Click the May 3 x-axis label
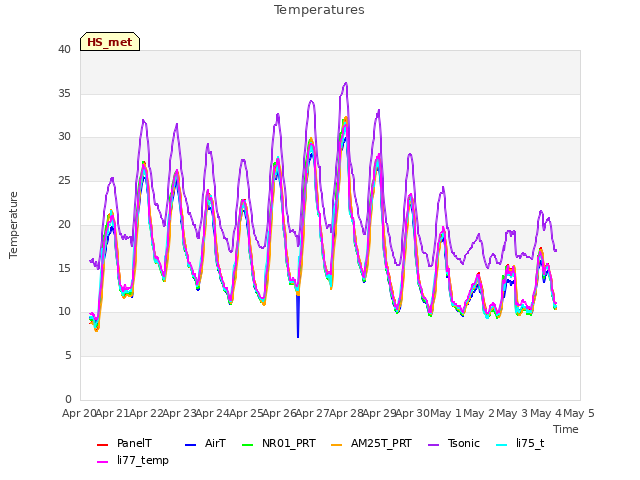 [x=513, y=413]
